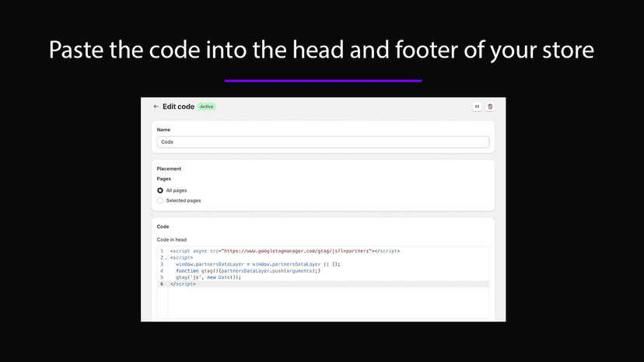
Task: Click the Active status badge
Action: point(207,106)
